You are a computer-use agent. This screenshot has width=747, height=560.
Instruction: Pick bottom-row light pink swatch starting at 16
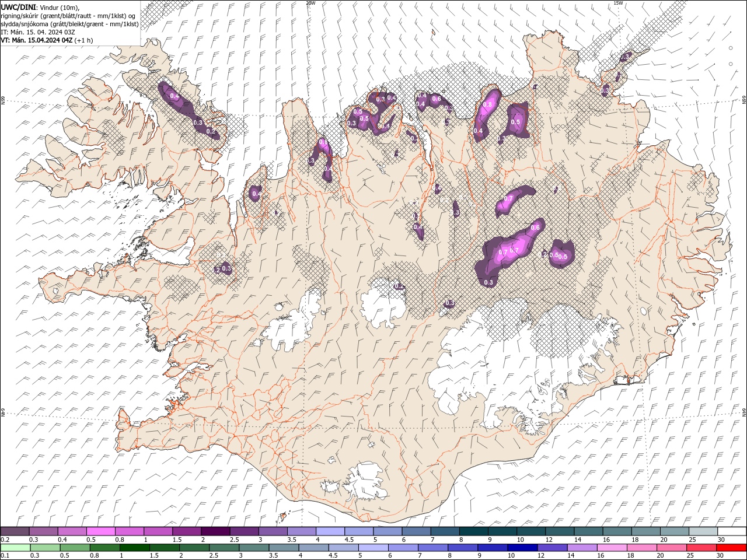(x=613, y=548)
